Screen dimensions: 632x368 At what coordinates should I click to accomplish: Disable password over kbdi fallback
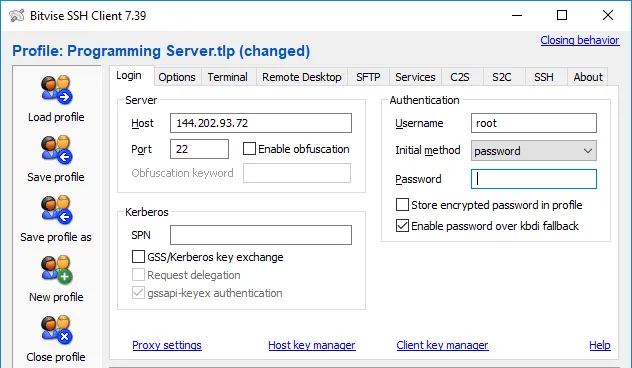click(402, 226)
